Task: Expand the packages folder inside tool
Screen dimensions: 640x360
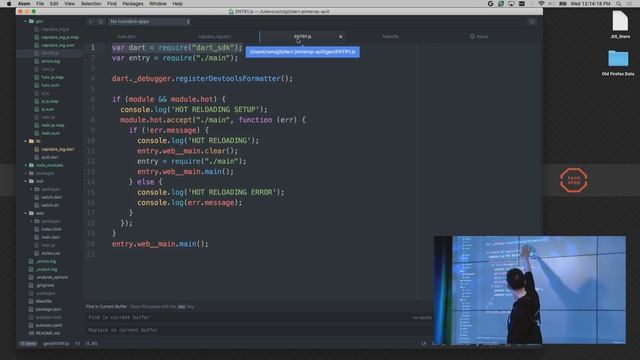Action: (x=31, y=189)
